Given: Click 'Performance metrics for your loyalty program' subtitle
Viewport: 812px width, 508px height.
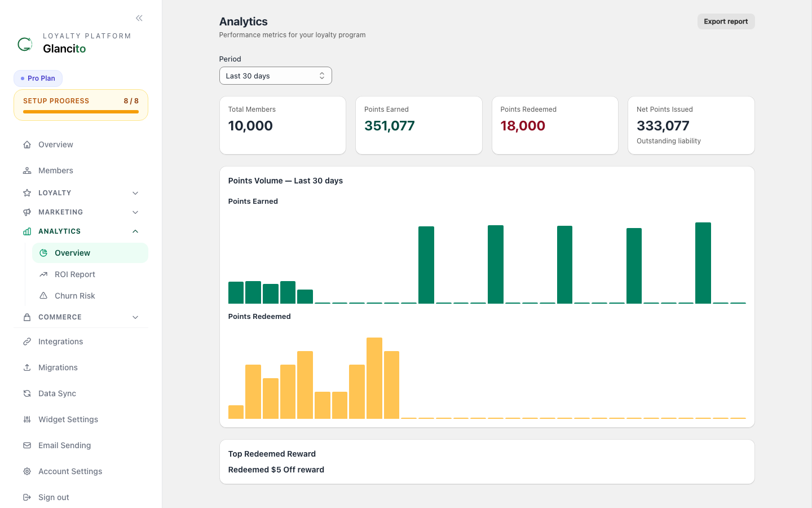Looking at the screenshot, I should click(292, 35).
